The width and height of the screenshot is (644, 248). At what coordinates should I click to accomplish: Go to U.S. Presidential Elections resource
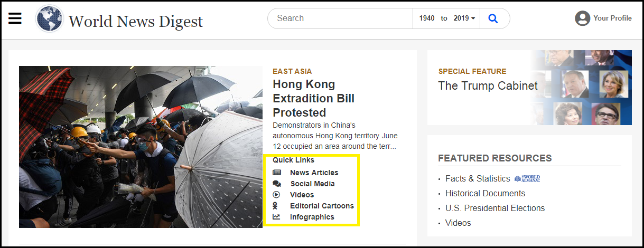[x=494, y=208]
